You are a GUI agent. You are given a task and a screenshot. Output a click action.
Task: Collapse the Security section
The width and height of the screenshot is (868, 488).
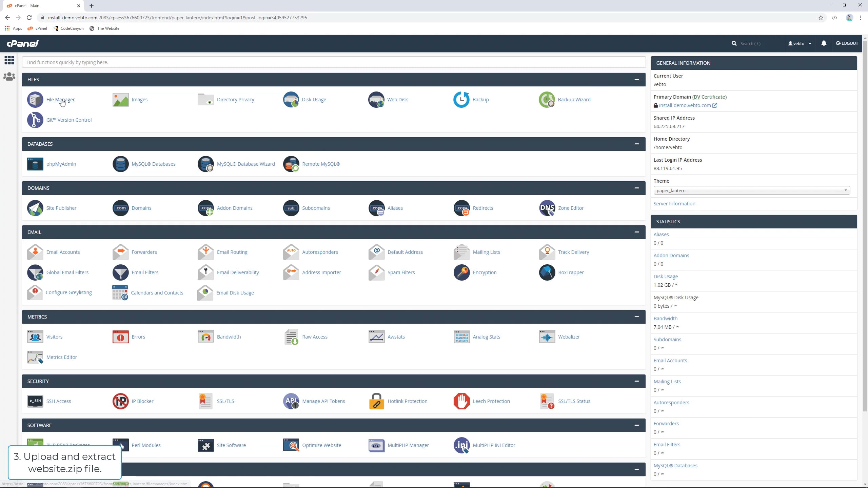pos(636,381)
